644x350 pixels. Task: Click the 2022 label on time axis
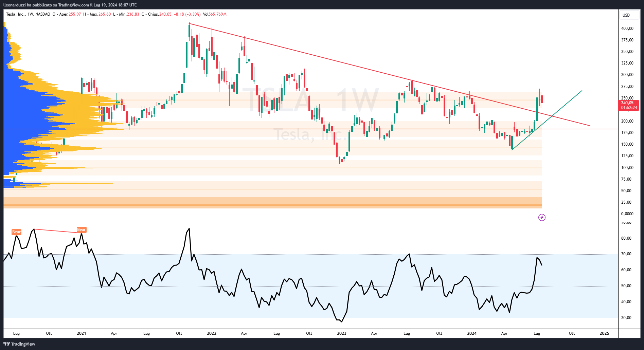(x=212, y=333)
